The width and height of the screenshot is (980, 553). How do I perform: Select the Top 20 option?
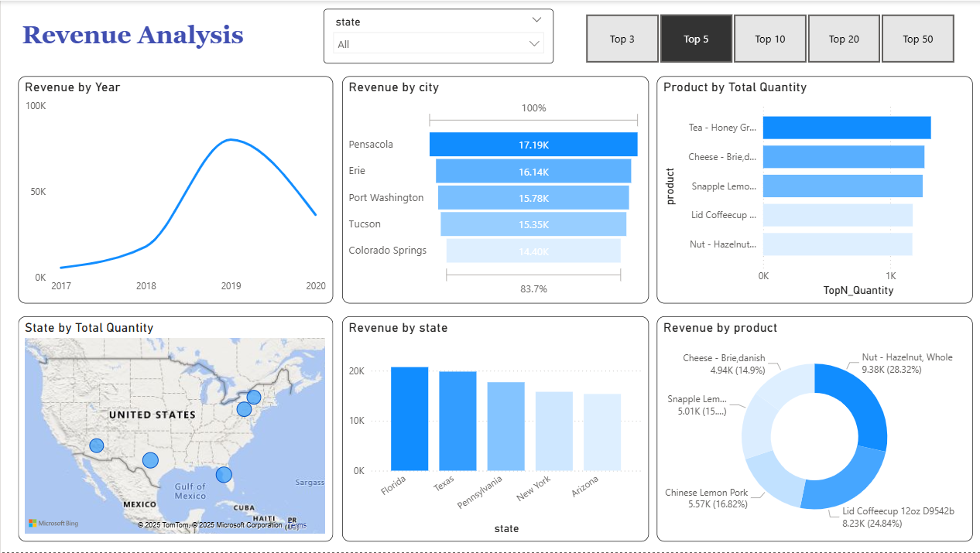tap(844, 39)
